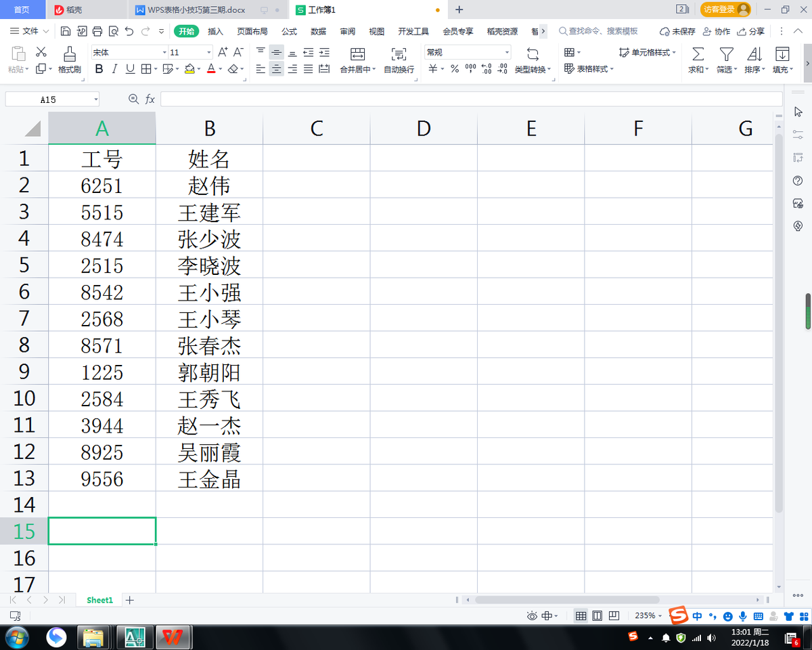Apply thousands separator number style
This screenshot has height=650, width=812.
pos(471,68)
